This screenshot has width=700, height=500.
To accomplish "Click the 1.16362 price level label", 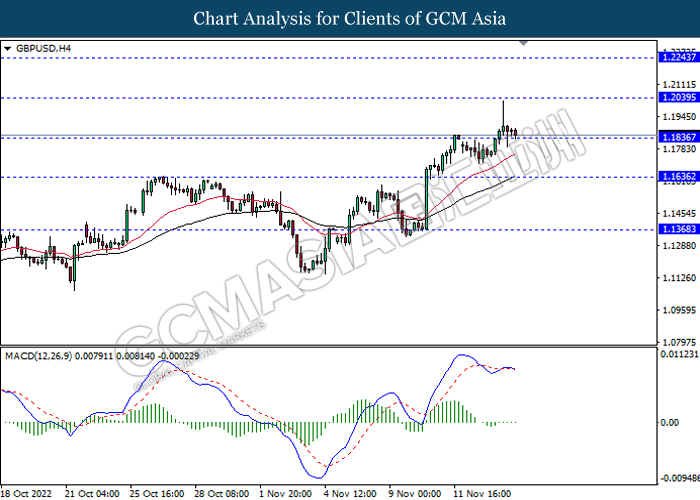I will point(679,176).
